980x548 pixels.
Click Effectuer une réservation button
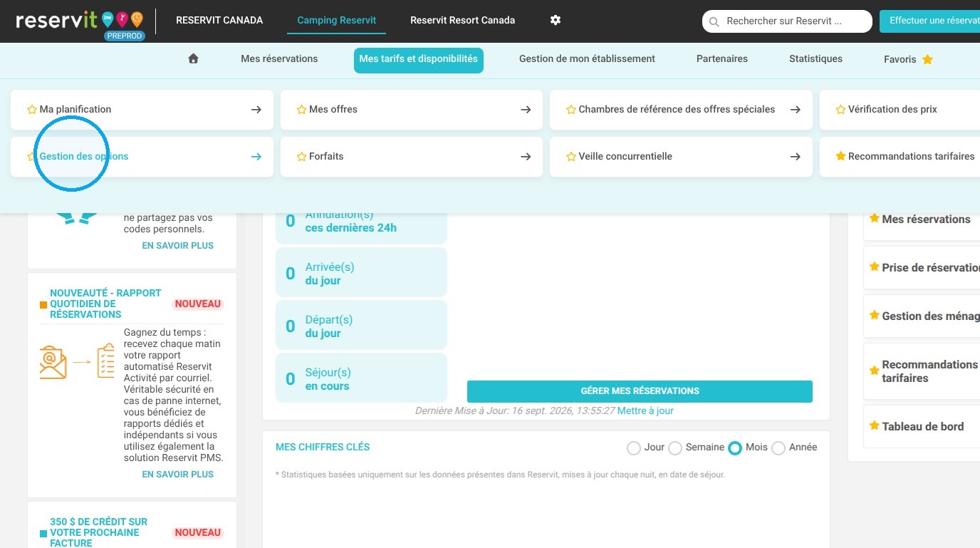click(929, 21)
